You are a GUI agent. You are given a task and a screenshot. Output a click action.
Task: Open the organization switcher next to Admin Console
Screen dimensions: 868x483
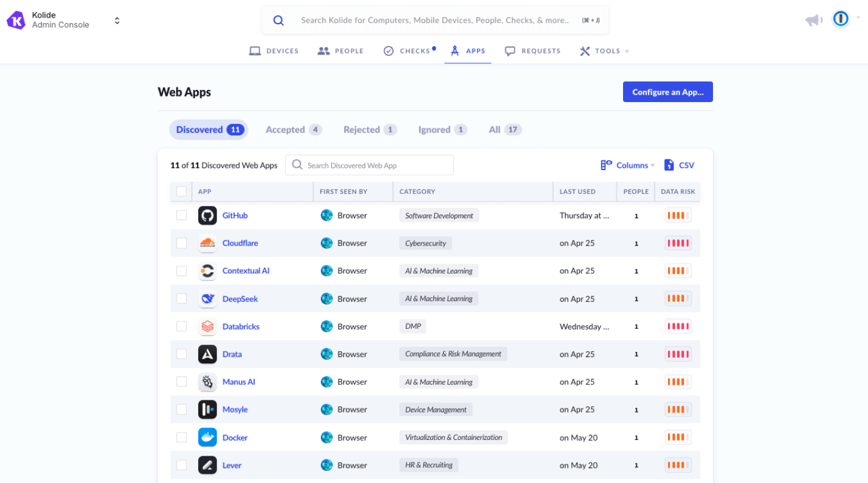(117, 19)
